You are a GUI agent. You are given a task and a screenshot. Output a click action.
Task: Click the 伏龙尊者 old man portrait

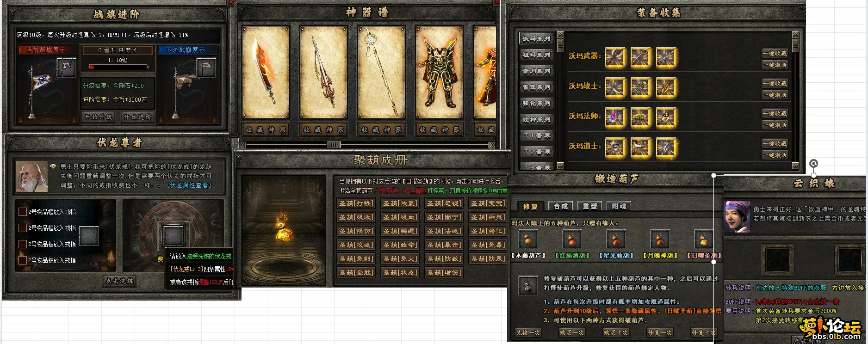[x=31, y=177]
